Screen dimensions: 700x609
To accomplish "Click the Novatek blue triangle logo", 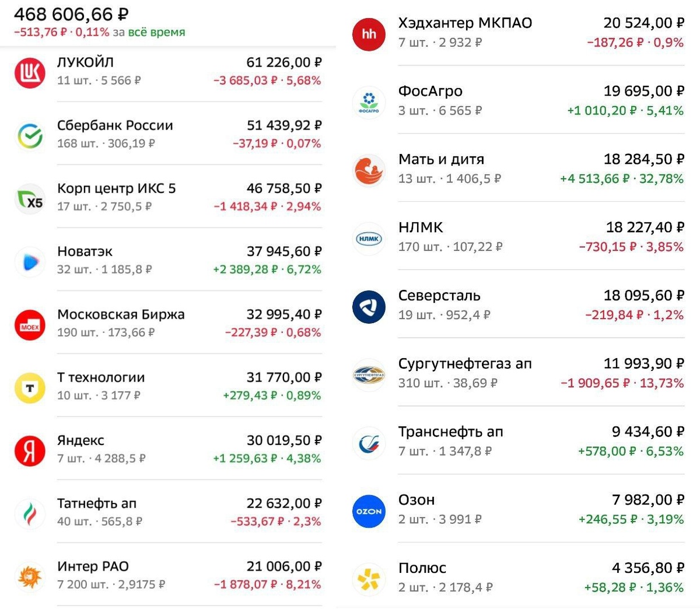I will click(30, 261).
